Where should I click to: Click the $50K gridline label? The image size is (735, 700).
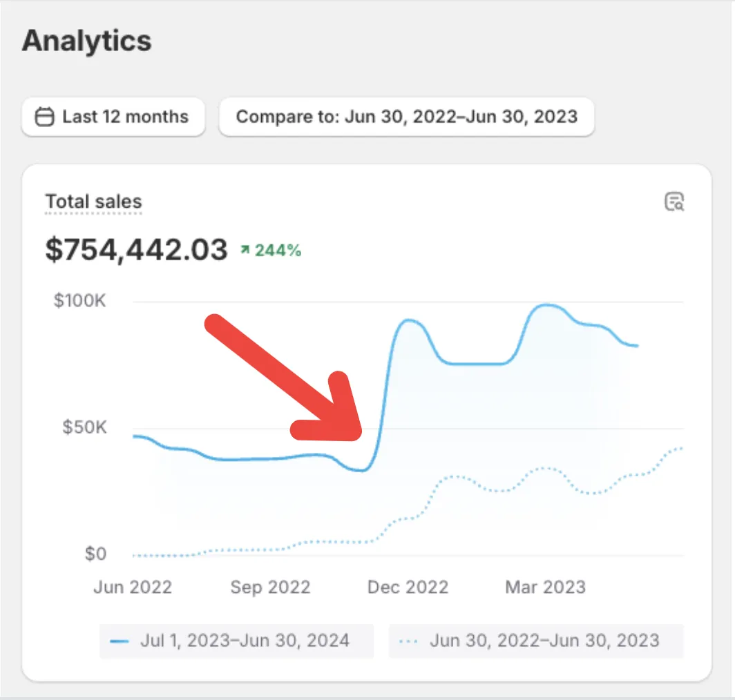[x=85, y=427]
